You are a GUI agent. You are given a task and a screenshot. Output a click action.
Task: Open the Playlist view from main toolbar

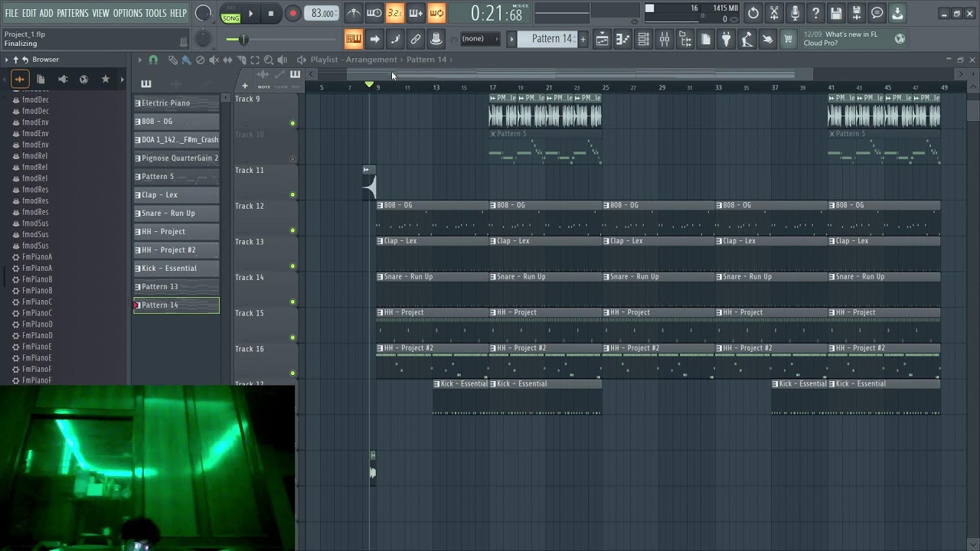(602, 39)
